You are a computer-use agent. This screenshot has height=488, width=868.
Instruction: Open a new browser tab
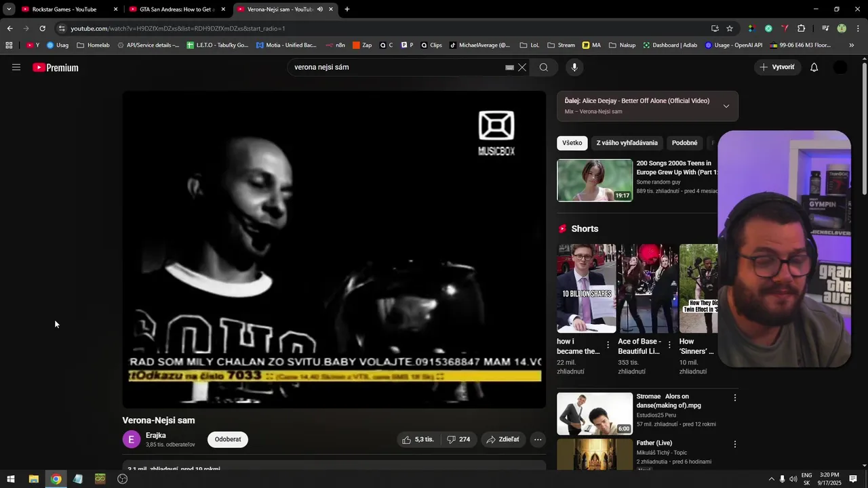tap(347, 9)
